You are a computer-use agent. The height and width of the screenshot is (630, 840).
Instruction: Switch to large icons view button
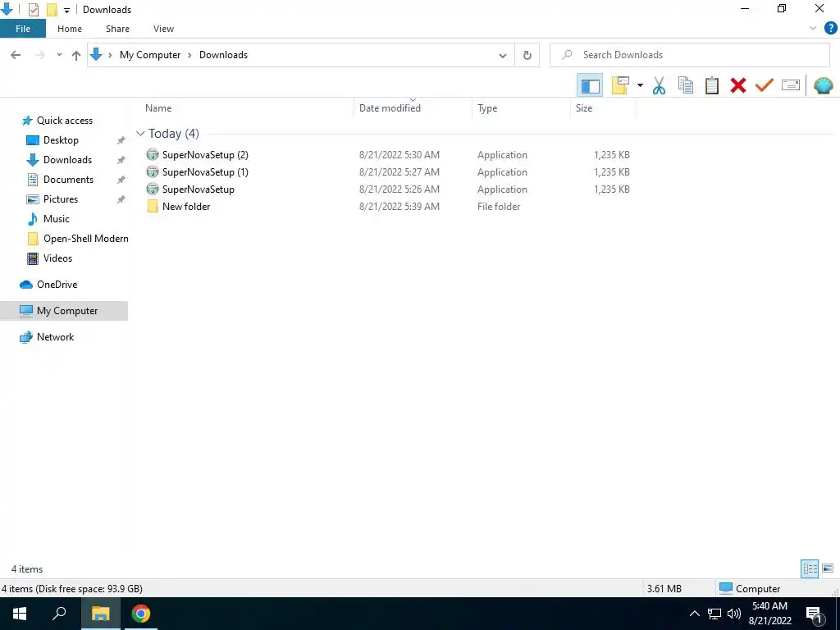click(x=828, y=568)
